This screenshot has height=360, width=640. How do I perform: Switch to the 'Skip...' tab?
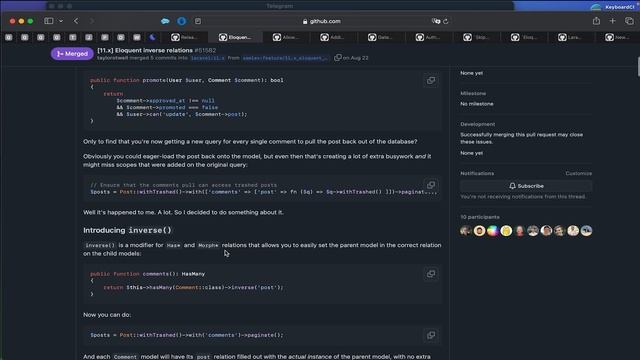(x=476, y=37)
